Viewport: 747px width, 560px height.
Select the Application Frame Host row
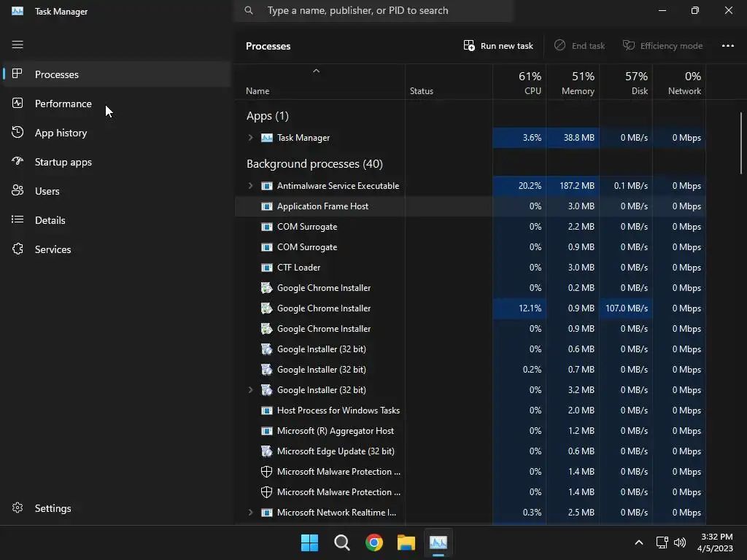471,206
